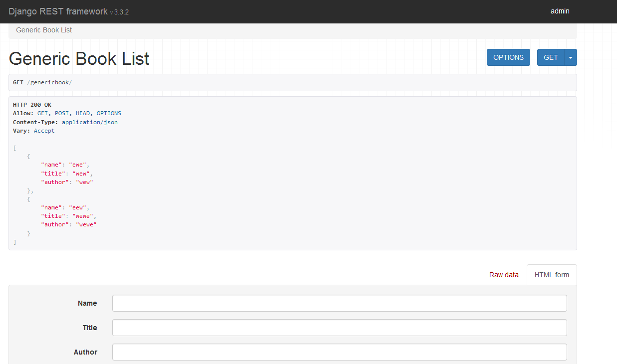
Task: Click the Allow header methods line
Action: 67,113
